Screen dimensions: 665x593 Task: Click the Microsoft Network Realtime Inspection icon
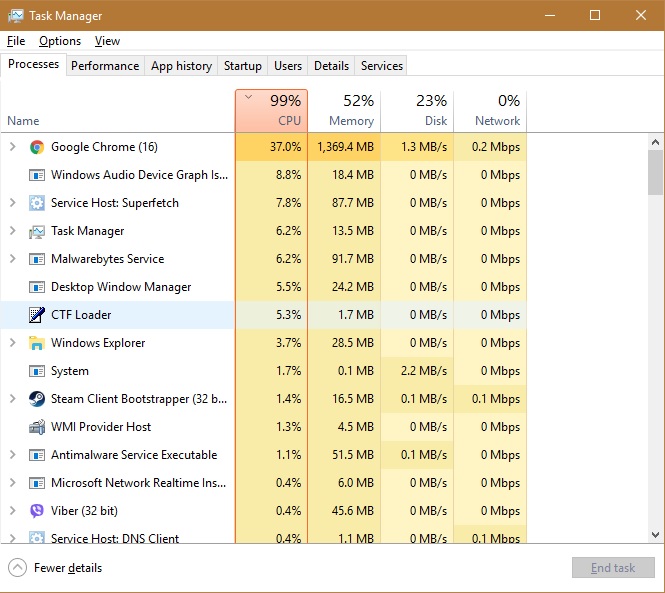tap(37, 483)
